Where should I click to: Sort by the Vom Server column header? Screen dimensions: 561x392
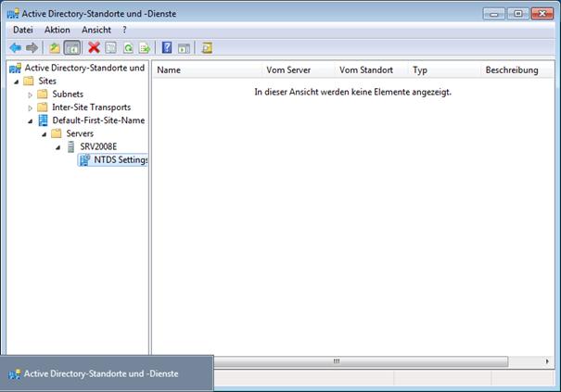(x=287, y=70)
